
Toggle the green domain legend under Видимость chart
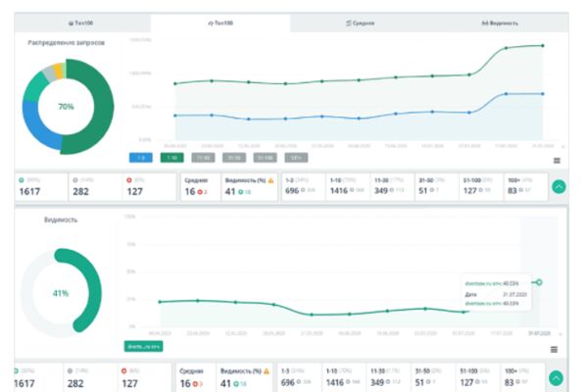[x=144, y=346]
